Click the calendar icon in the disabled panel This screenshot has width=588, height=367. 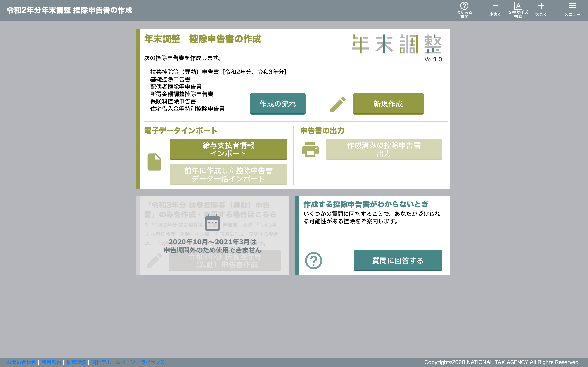click(x=212, y=223)
